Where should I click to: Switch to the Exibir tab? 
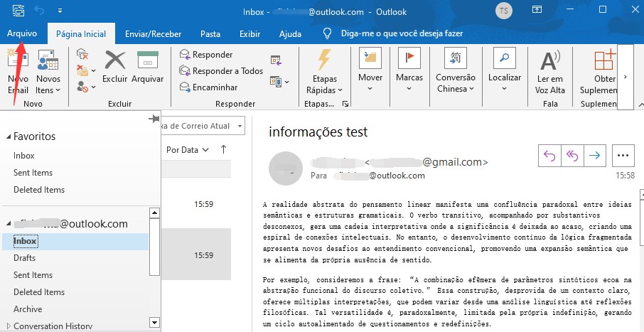click(x=249, y=34)
